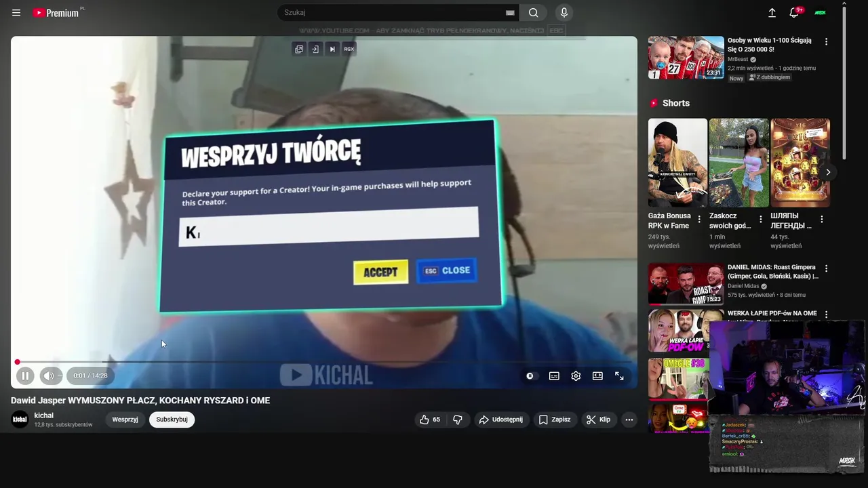
Task: Save video with Zapisz button
Action: [555, 420]
